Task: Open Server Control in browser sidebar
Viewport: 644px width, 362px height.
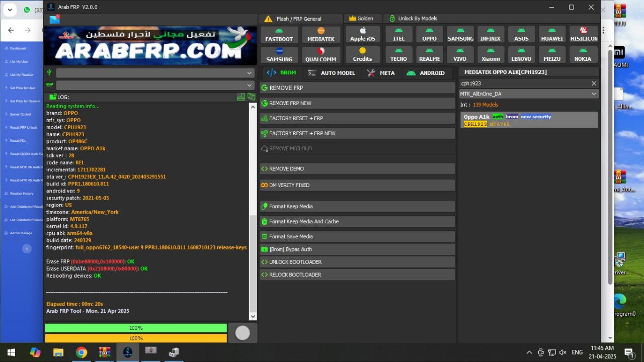Action: tap(21, 114)
